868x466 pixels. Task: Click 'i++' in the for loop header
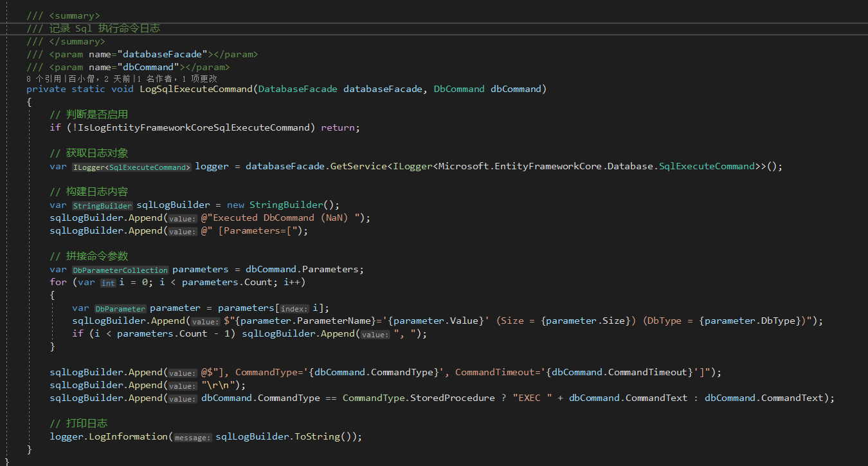(x=292, y=282)
